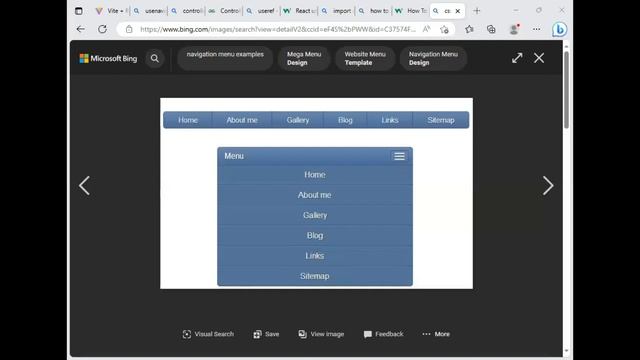640x360 pixels.
Task: Switch to the React W3Schools tab
Action: [300, 11]
